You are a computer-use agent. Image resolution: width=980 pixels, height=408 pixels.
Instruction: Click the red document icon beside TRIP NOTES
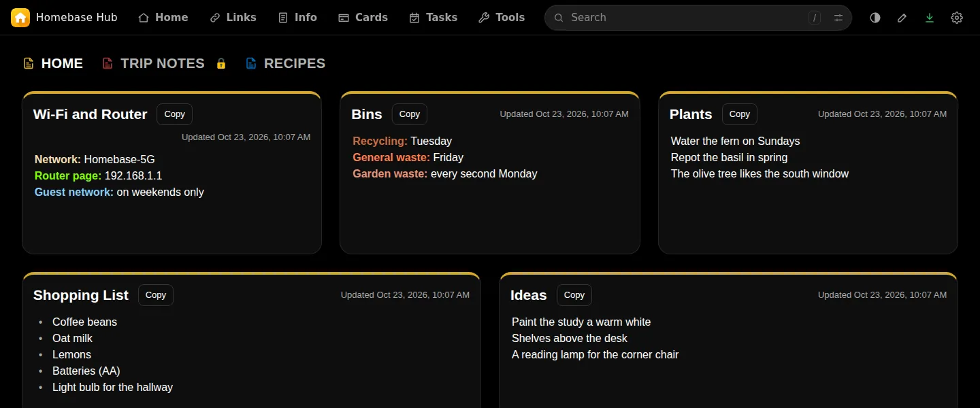pos(108,63)
